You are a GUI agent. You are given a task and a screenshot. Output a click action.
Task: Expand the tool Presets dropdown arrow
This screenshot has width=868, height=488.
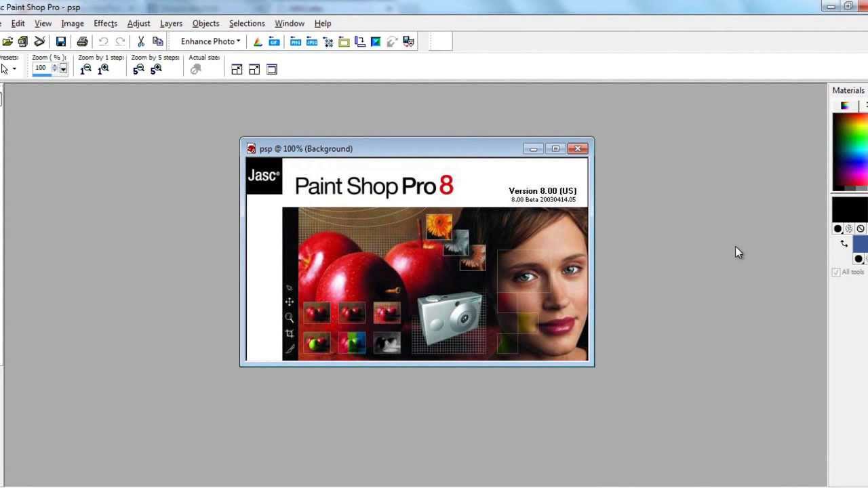[14, 69]
